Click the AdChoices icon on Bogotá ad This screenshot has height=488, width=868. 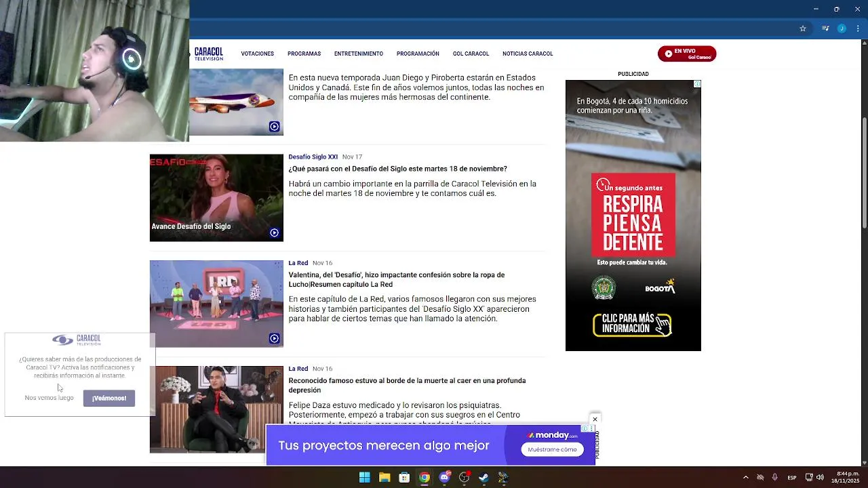[696, 84]
